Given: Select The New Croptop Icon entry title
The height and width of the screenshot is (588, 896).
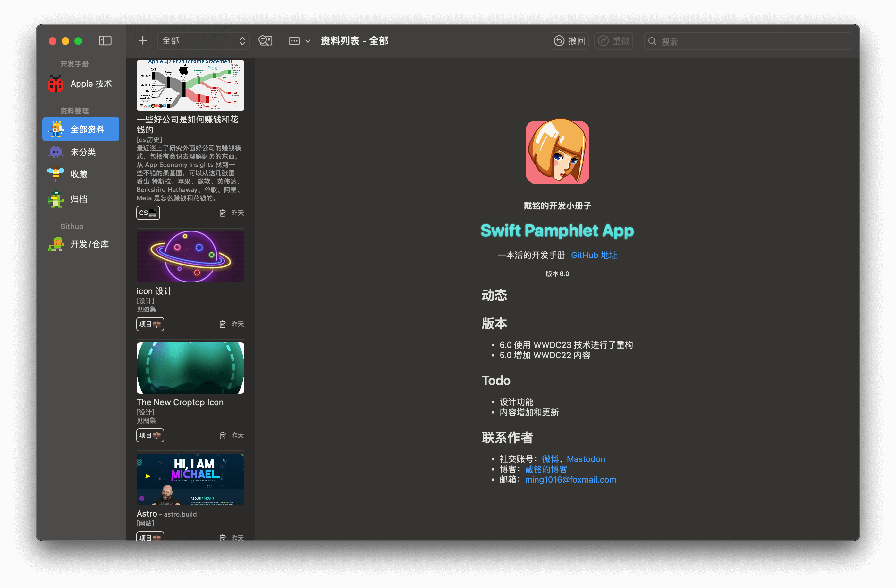Looking at the screenshot, I should click(x=180, y=402).
